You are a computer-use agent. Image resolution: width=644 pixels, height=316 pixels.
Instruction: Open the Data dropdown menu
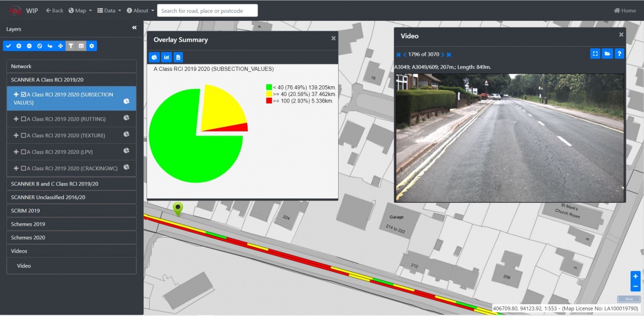109,10
